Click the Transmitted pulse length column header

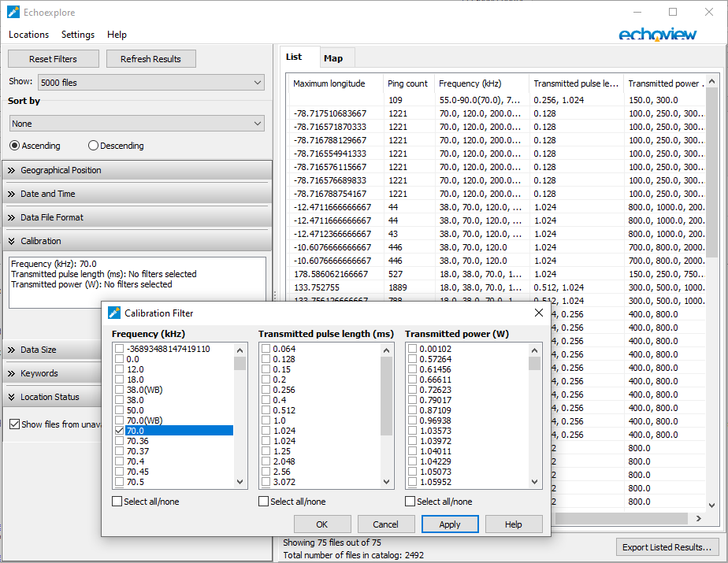click(x=576, y=83)
